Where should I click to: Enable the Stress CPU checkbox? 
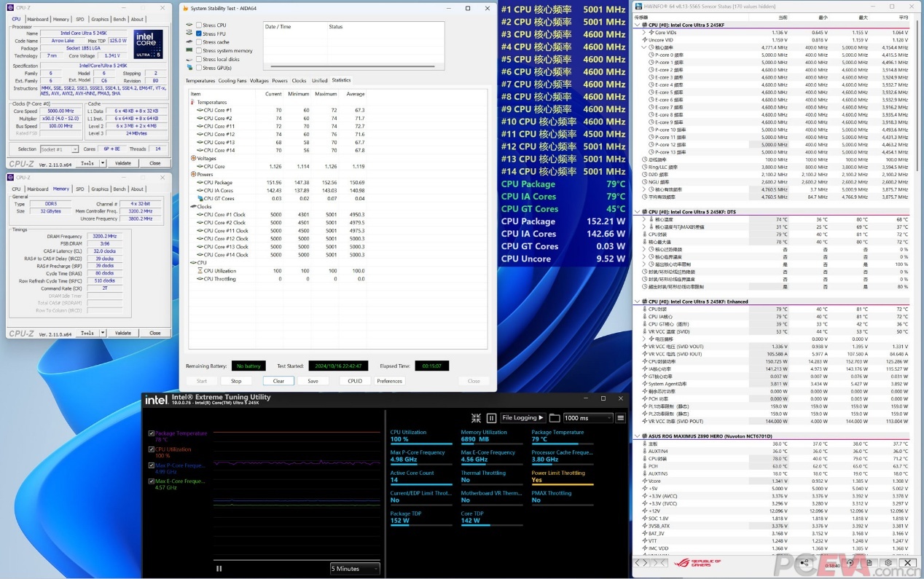coord(199,25)
